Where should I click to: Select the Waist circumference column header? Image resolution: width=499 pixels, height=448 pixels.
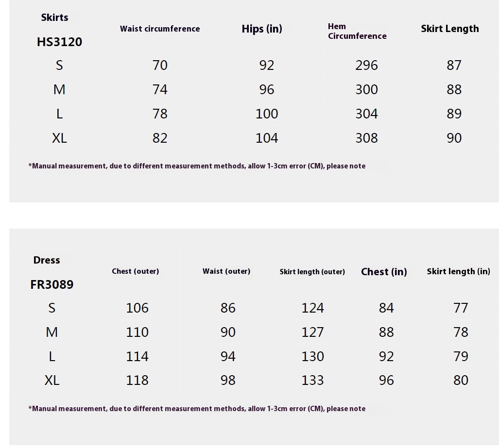[160, 29]
